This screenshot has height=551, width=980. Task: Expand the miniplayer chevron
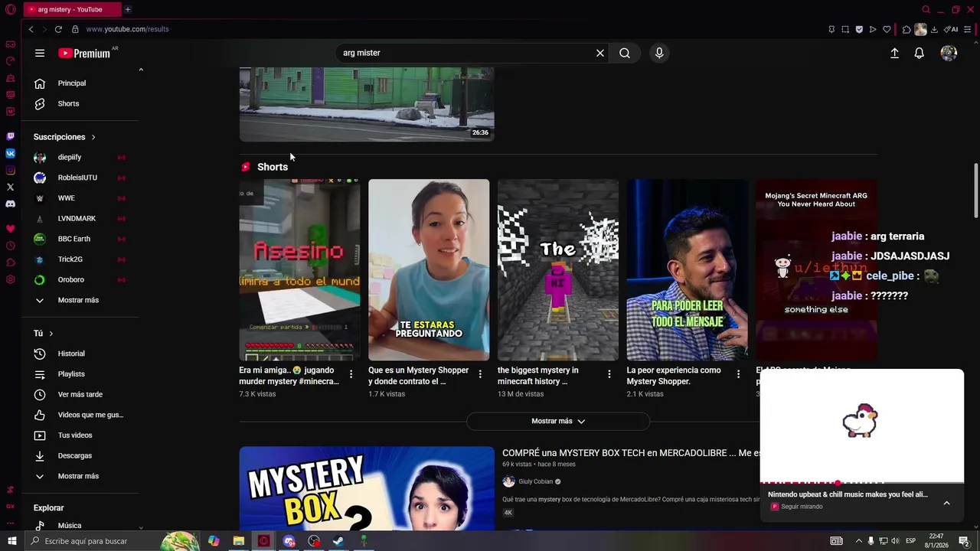946,503
